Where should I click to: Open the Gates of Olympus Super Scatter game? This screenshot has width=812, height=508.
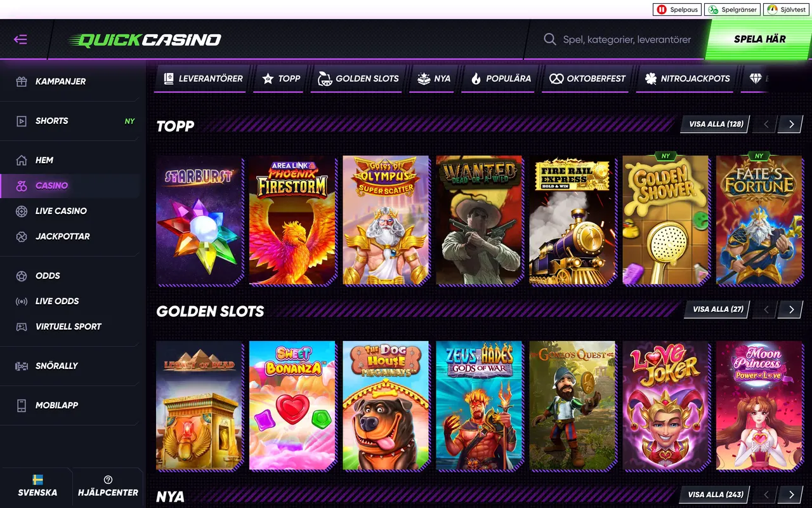[386, 220]
